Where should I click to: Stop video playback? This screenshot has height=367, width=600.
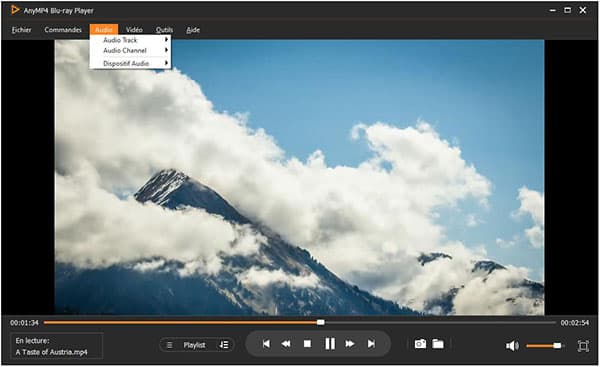tap(307, 344)
